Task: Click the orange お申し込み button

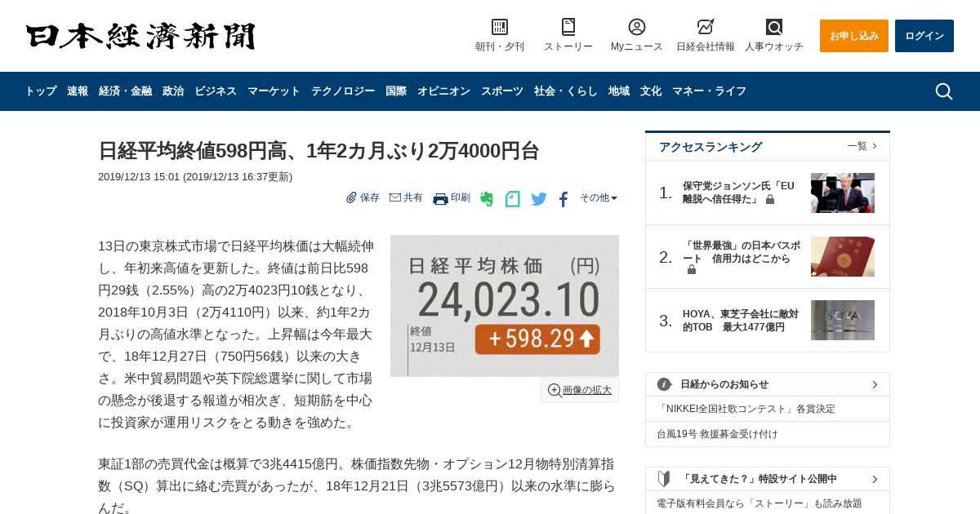Action: pos(854,36)
